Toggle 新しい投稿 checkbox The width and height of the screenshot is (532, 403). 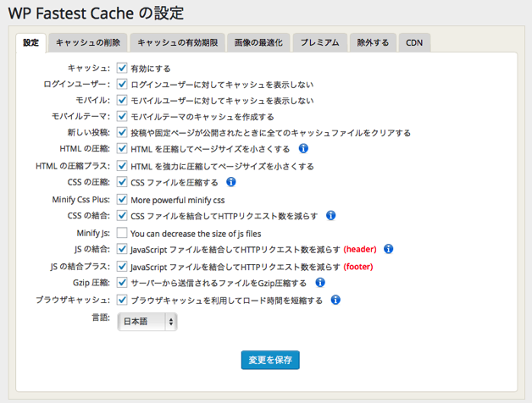tap(122, 132)
